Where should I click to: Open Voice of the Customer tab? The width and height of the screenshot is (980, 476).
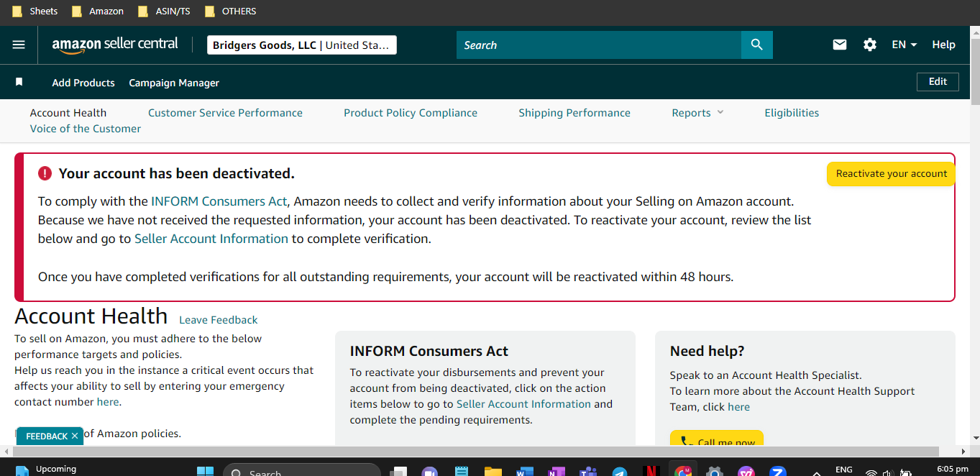pyautogui.click(x=86, y=129)
